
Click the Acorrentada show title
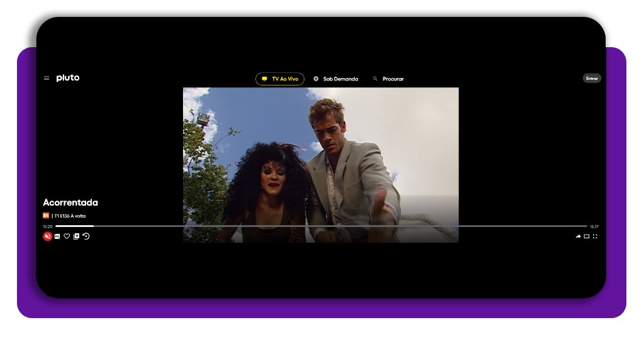point(70,202)
